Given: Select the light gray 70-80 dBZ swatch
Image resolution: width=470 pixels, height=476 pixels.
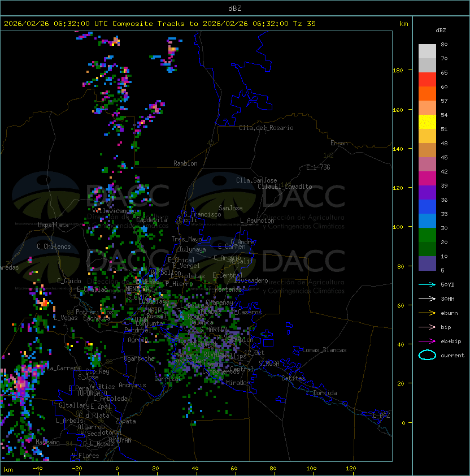Looking at the screenshot, I should click(x=427, y=51).
